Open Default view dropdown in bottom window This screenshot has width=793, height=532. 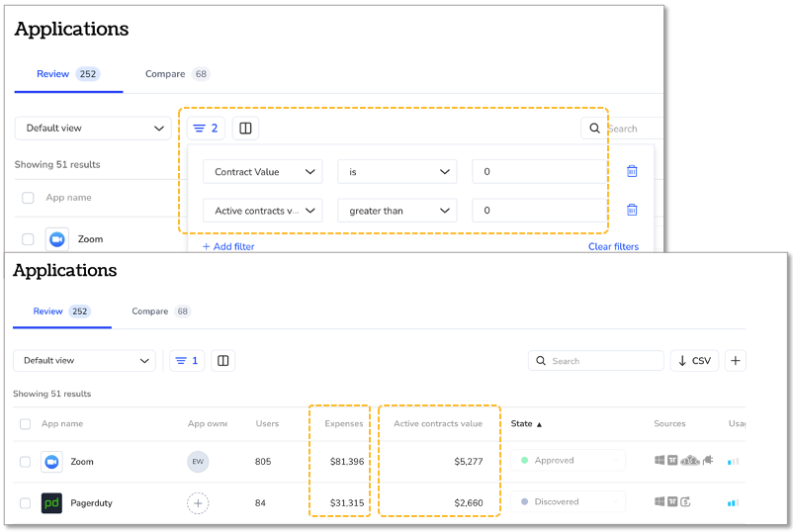pyautogui.click(x=84, y=361)
